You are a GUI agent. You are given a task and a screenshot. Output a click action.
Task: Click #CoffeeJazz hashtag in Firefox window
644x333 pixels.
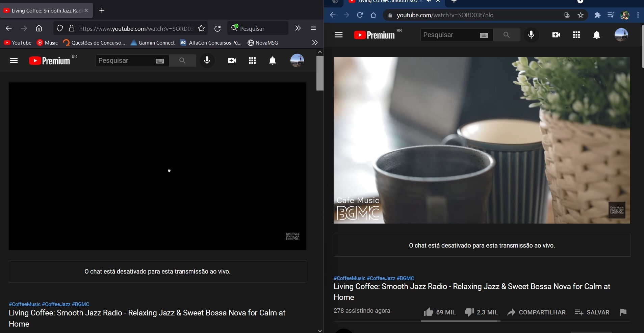56,304
